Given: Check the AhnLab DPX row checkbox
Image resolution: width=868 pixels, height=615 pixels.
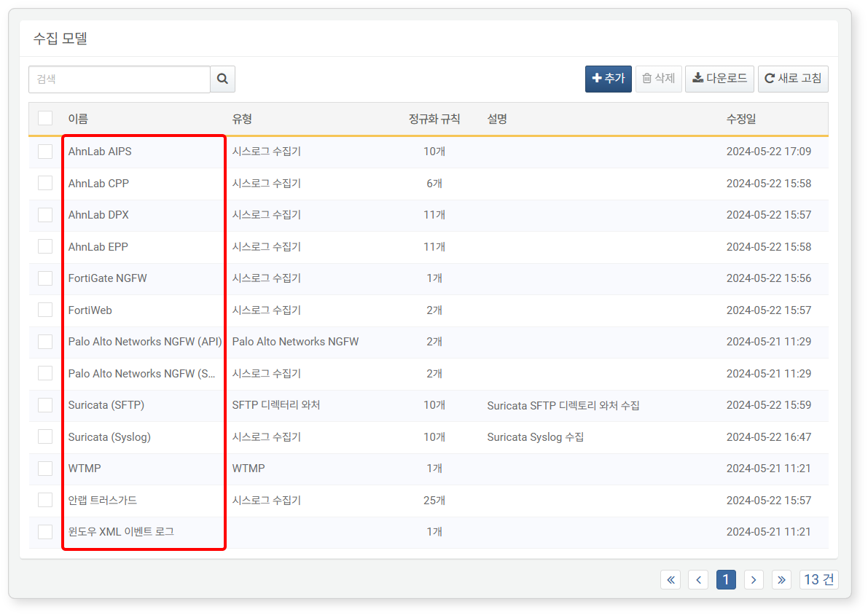Looking at the screenshot, I should (45, 215).
